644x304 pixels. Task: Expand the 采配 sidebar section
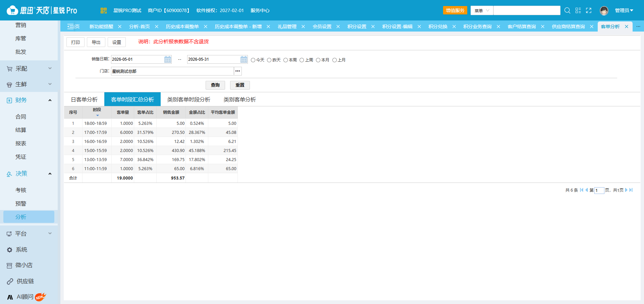pos(29,68)
